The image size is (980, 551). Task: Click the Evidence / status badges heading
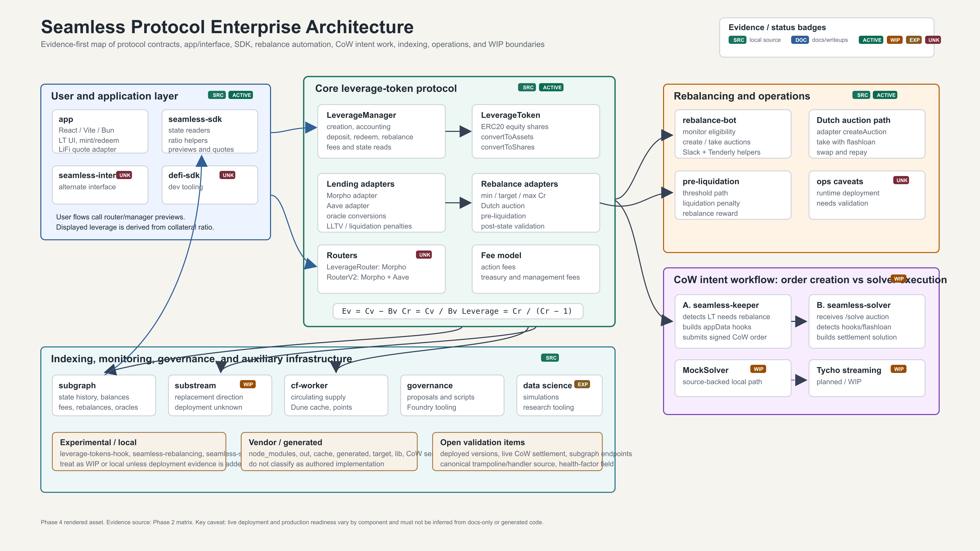point(777,27)
